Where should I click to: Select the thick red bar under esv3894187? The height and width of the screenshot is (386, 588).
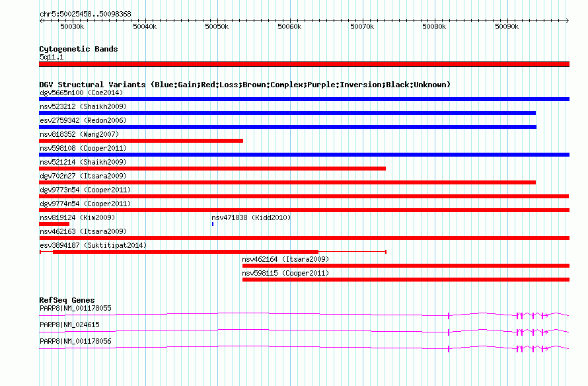(x=186, y=252)
